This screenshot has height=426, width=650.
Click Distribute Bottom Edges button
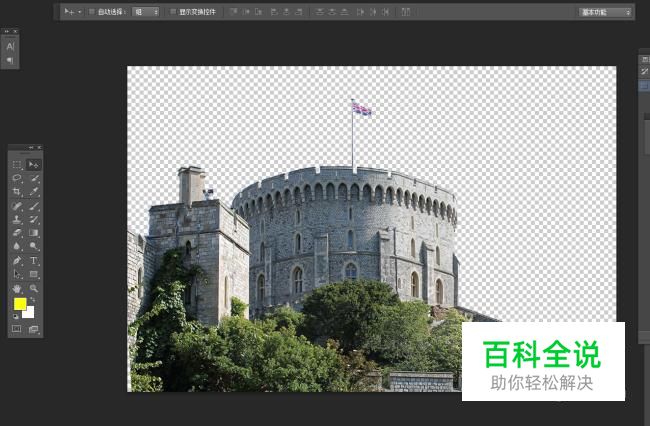[x=344, y=12]
